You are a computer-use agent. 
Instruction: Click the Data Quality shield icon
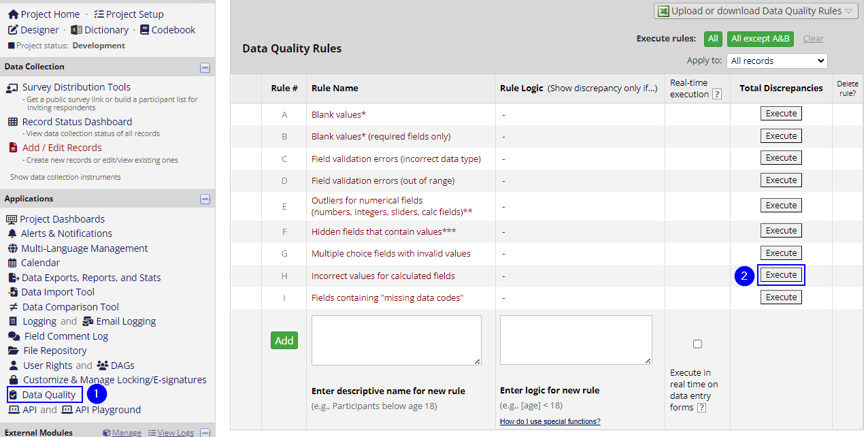click(13, 395)
